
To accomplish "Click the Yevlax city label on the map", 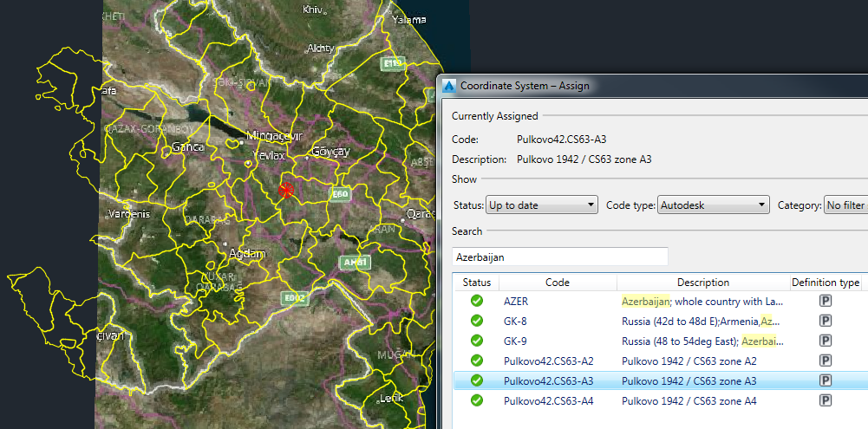I will (268, 155).
